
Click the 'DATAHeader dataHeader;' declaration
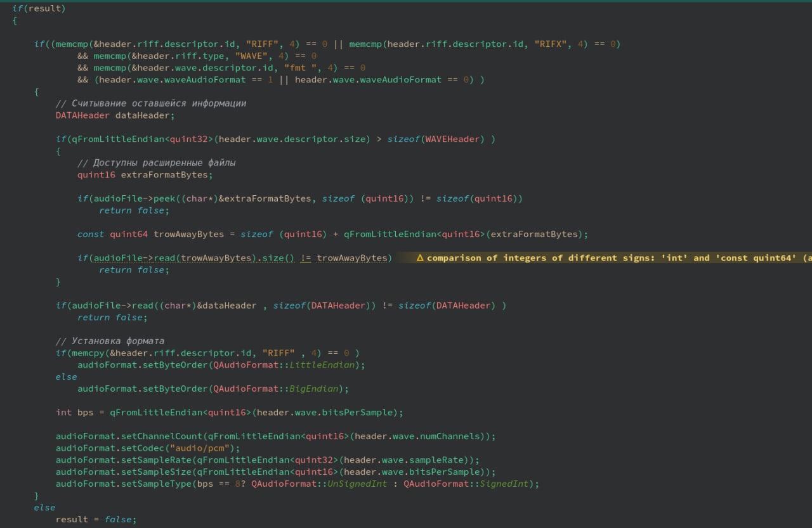(x=115, y=115)
